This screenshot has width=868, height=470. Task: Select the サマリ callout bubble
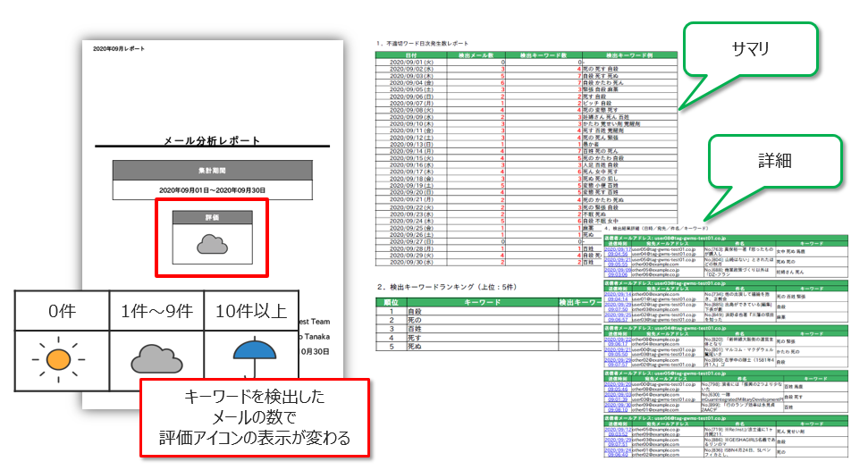[x=750, y=51]
